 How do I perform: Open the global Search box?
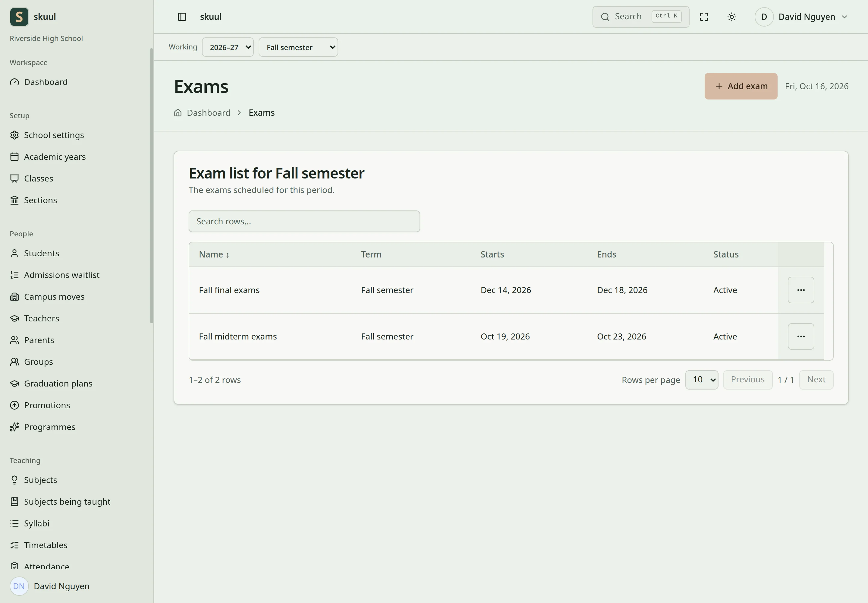(x=641, y=17)
